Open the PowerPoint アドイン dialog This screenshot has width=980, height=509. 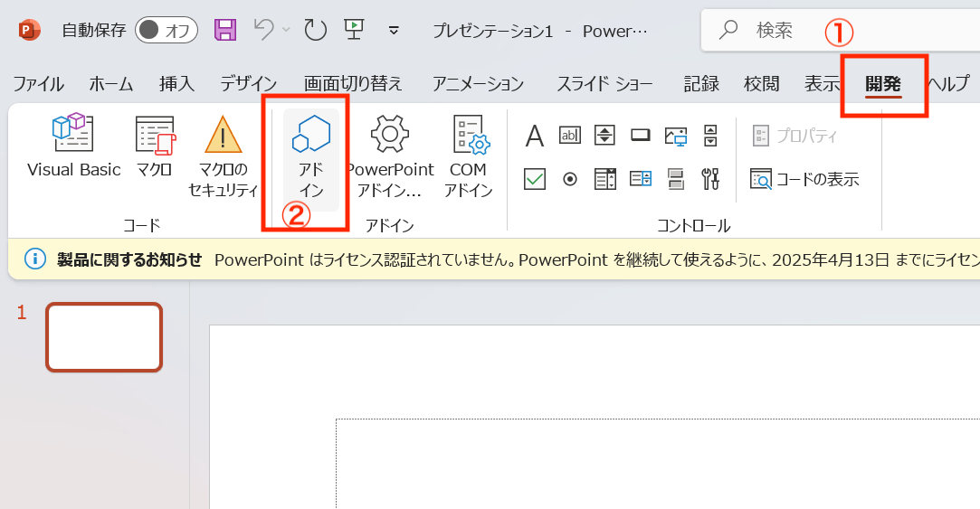[390, 154]
